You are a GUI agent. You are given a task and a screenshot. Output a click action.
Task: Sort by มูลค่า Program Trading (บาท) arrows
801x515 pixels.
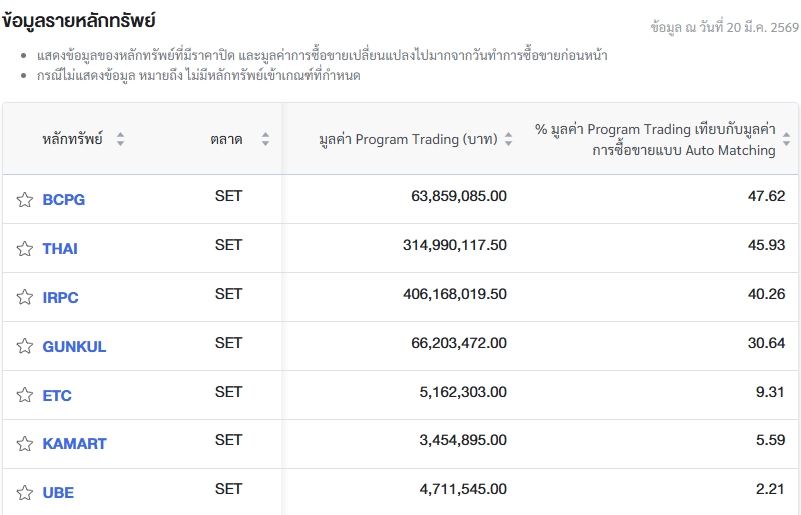point(508,140)
